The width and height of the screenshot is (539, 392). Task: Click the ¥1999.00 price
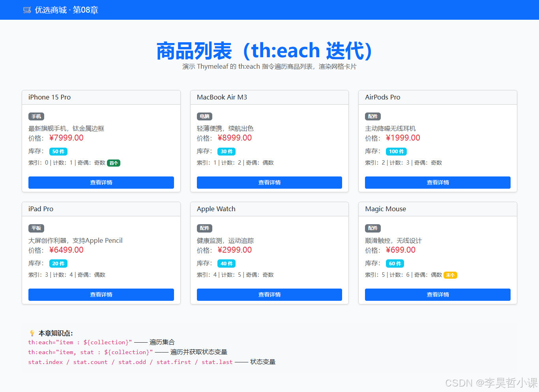coord(403,138)
